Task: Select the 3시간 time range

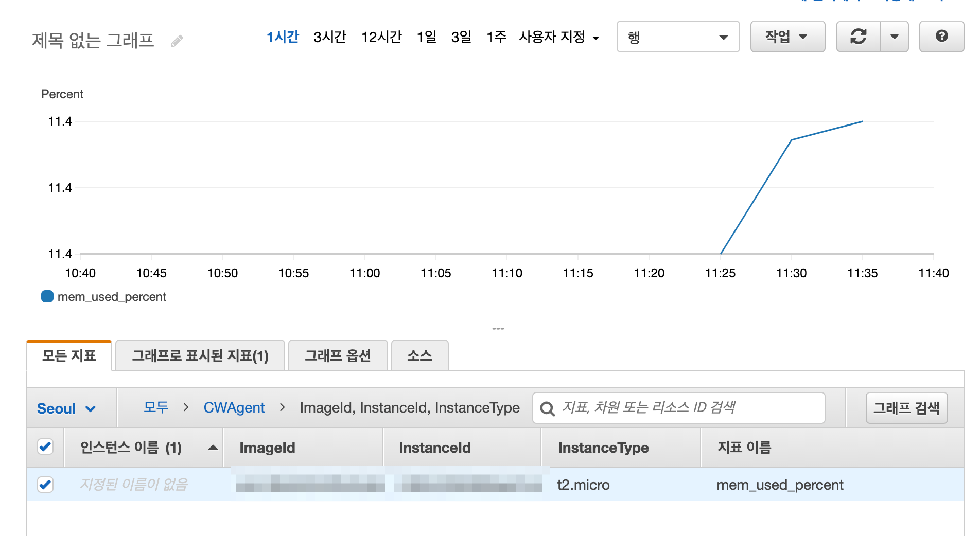Action: (x=330, y=37)
